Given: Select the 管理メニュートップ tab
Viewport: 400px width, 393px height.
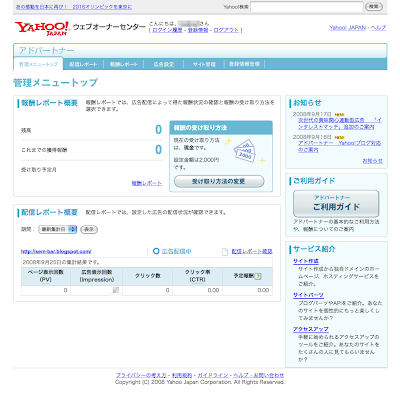Looking at the screenshot, I should point(38,64).
